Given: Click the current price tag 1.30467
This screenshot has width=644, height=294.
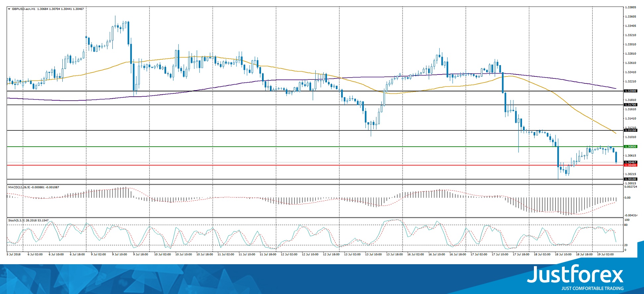Looking at the screenshot, I should tap(630, 162).
